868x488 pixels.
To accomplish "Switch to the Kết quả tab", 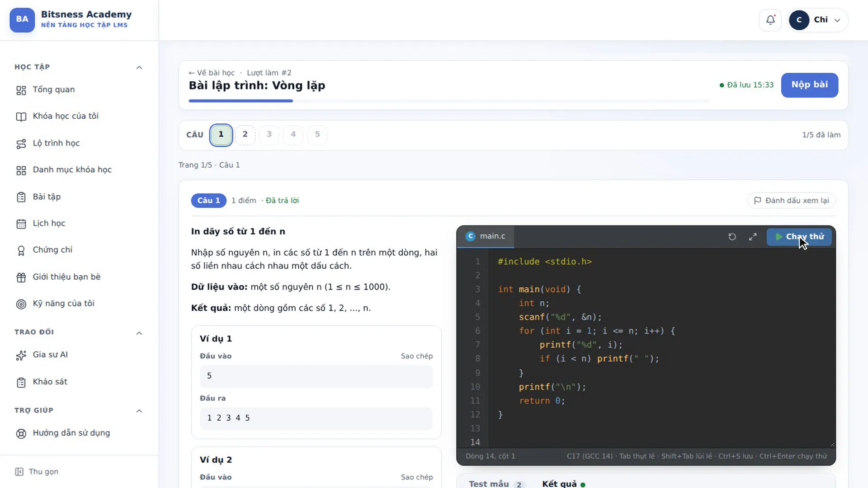I will pyautogui.click(x=564, y=484).
